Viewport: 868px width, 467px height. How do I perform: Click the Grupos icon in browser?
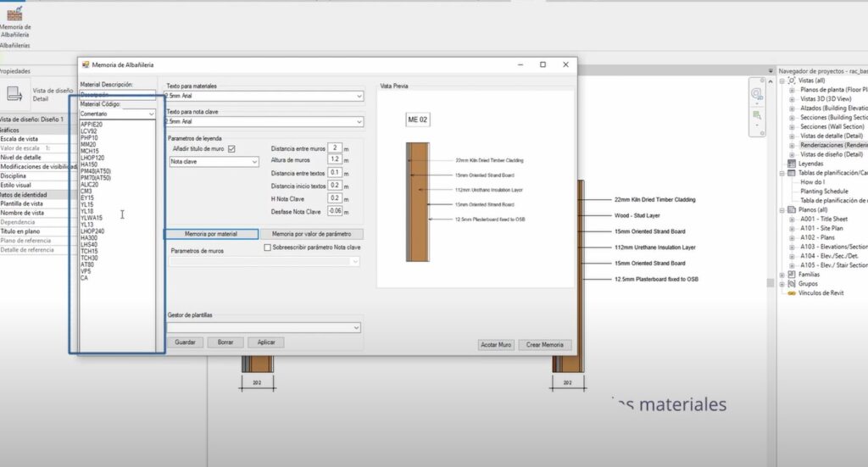pyautogui.click(x=792, y=284)
